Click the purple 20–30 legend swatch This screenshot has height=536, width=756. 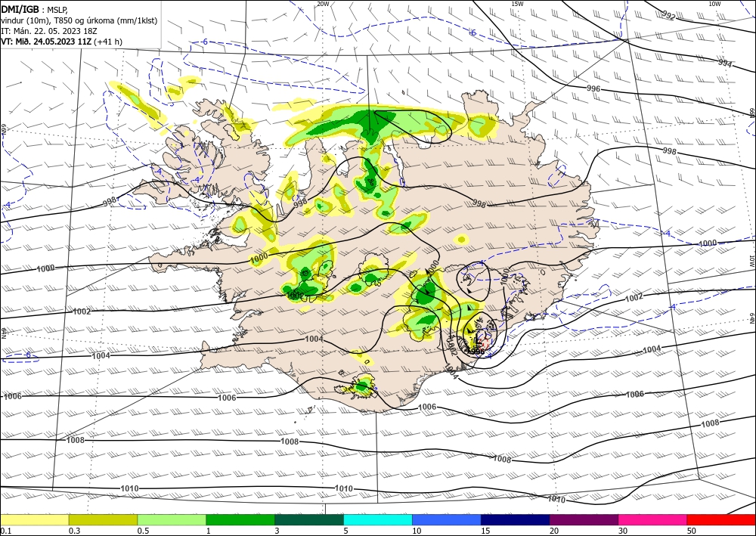584,519
